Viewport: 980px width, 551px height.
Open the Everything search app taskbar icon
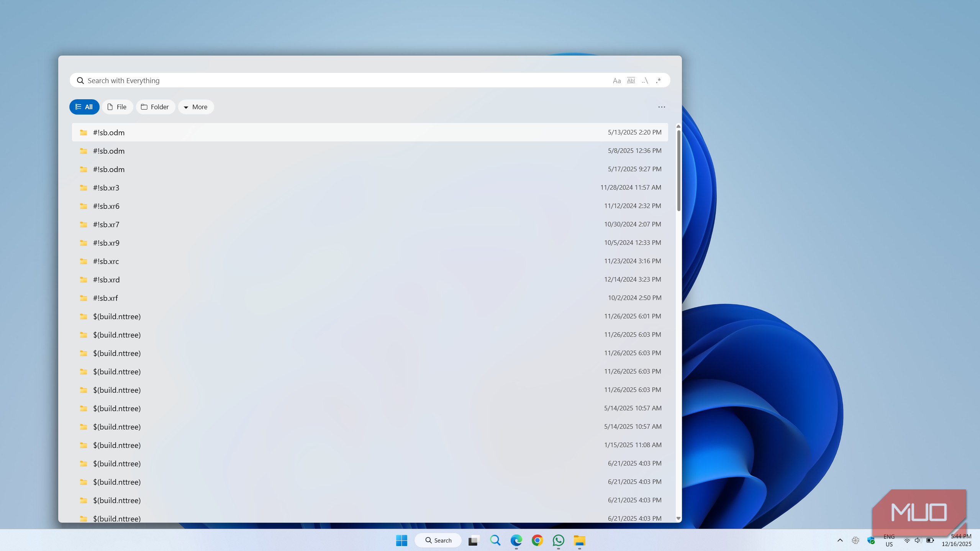(x=495, y=540)
